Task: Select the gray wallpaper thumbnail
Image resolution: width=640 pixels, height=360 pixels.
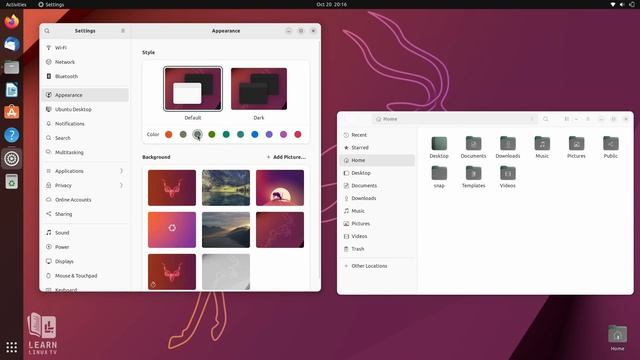Action: click(226, 272)
